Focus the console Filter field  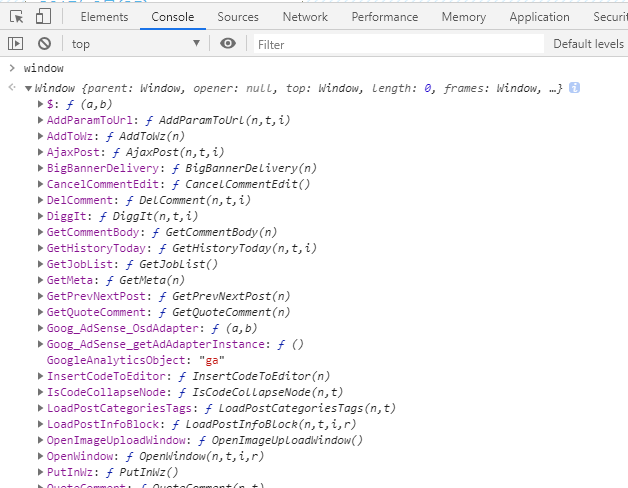[399, 44]
